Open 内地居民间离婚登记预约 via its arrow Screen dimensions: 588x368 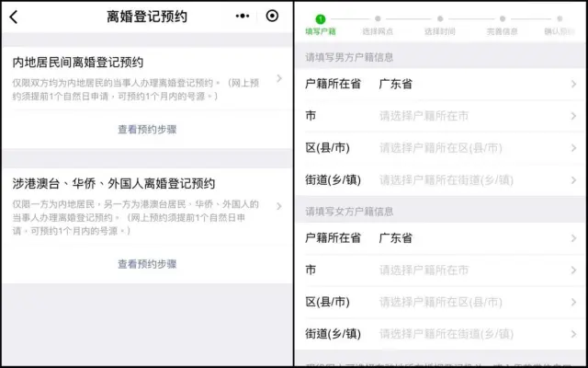(279, 78)
